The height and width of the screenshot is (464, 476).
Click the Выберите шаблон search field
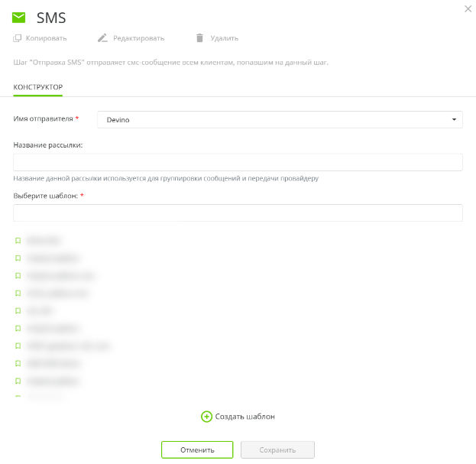tap(238, 213)
